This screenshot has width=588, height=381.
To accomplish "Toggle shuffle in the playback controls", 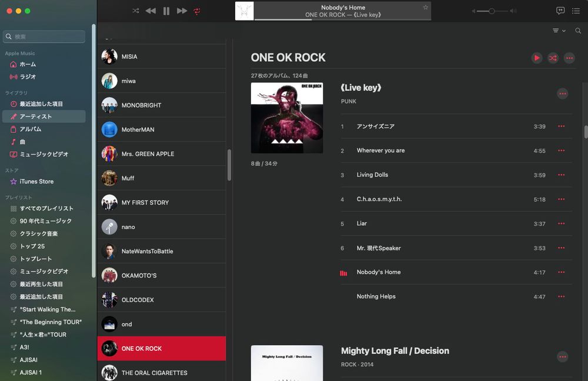I will tap(136, 11).
